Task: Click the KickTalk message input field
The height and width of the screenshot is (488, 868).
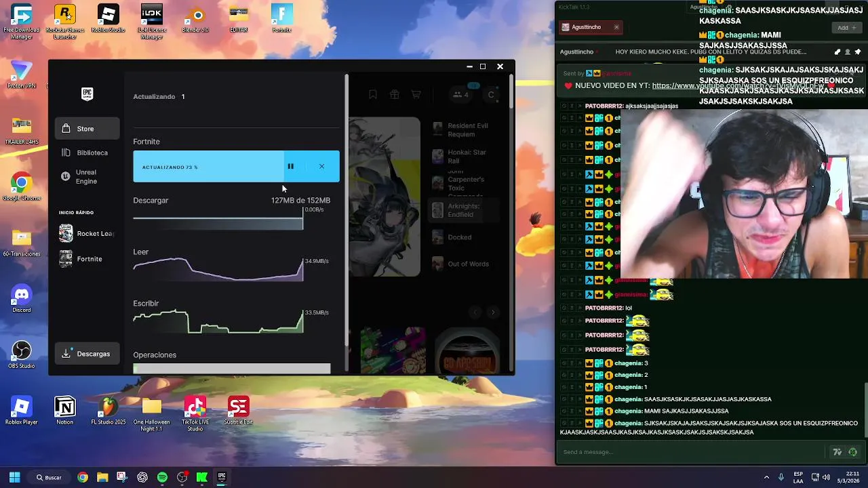Action: click(x=692, y=452)
